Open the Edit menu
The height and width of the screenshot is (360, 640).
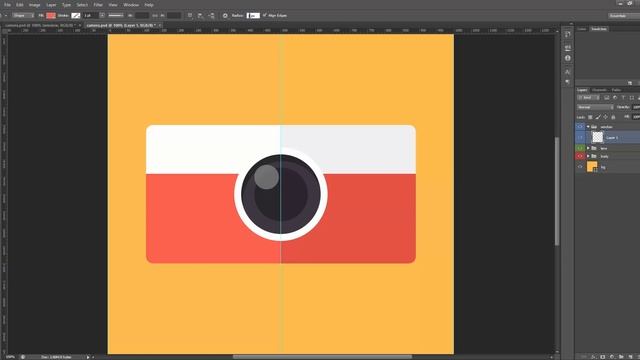[19, 5]
